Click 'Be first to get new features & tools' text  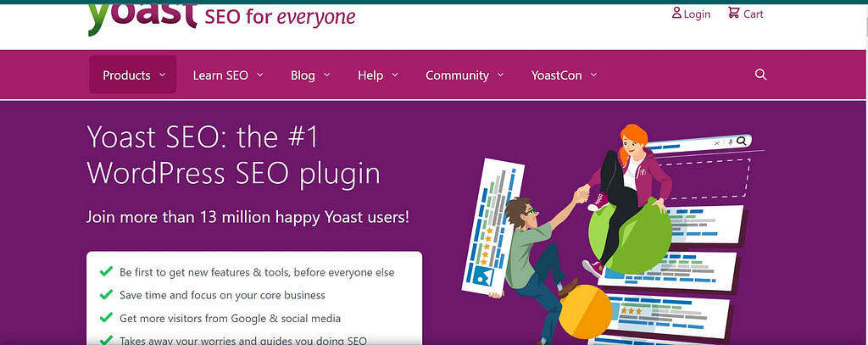point(257,272)
